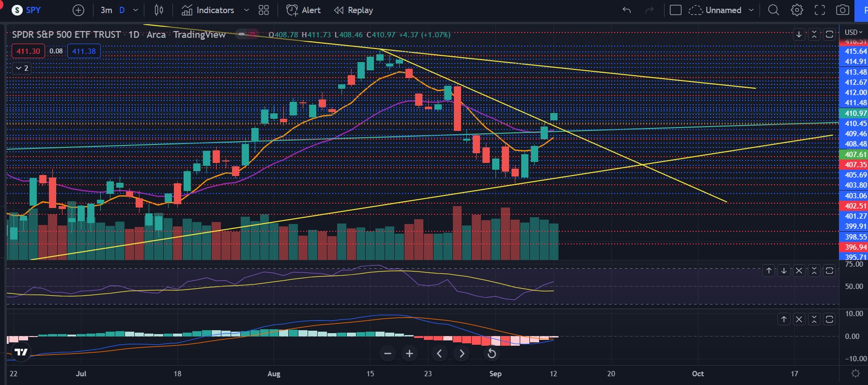This screenshot has width=868, height=385.
Task: Click the 396.94 red price label
Action: pos(853,247)
